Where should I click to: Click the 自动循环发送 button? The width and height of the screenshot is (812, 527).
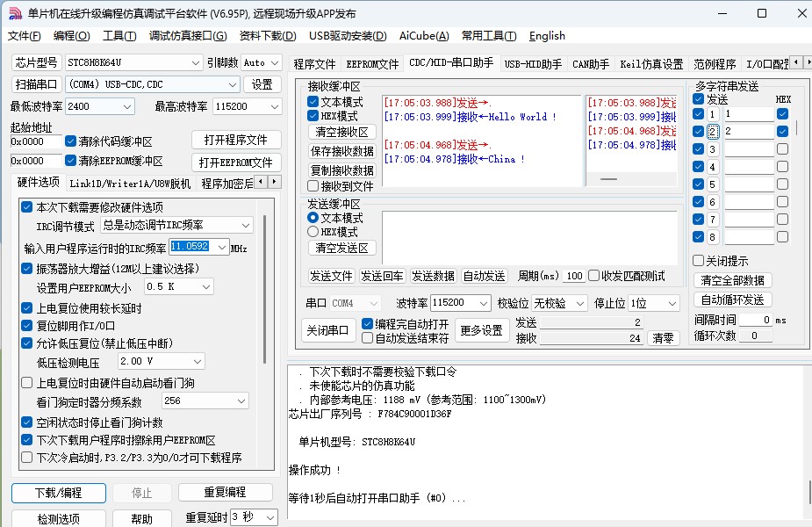pyautogui.click(x=732, y=300)
